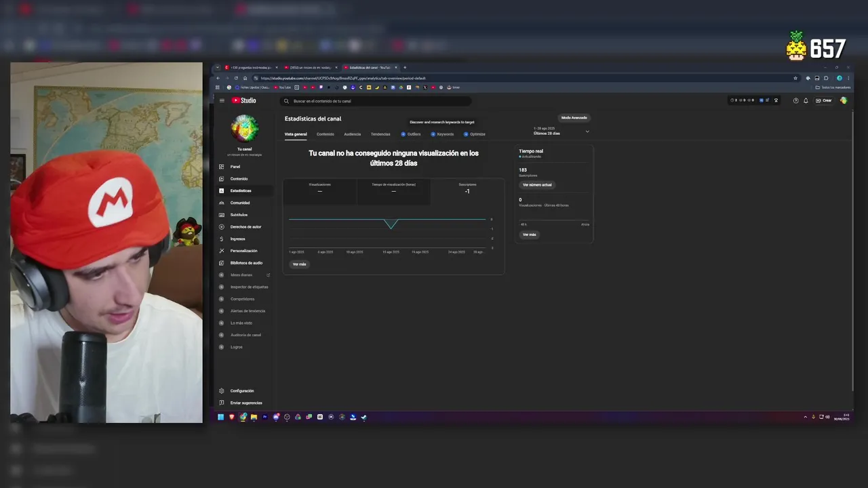Screen dimensions: 868x488
Task: Switch to Audiencia tab
Action: (353, 134)
